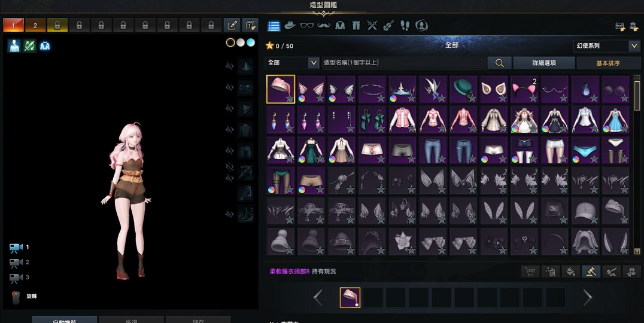Click the right arrow of owned items
The height and width of the screenshot is (323, 644).
(588, 297)
